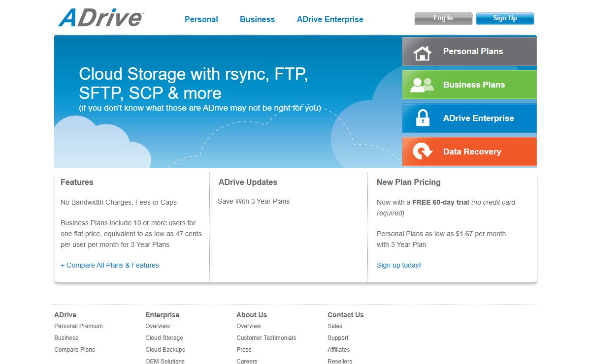Screen dimensions: 591x364
Task: Open the Personal Plans banner button
Action: (x=469, y=51)
